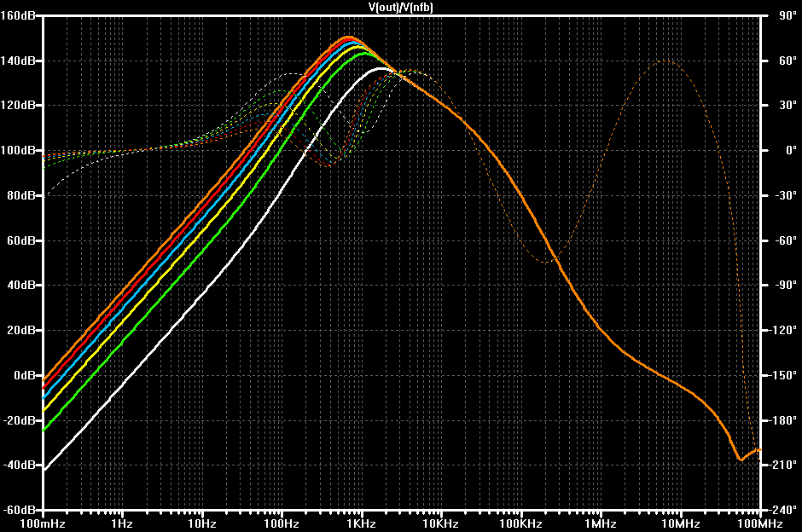Click the 100Hz frequency axis label
802x532 pixels.
[x=282, y=523]
